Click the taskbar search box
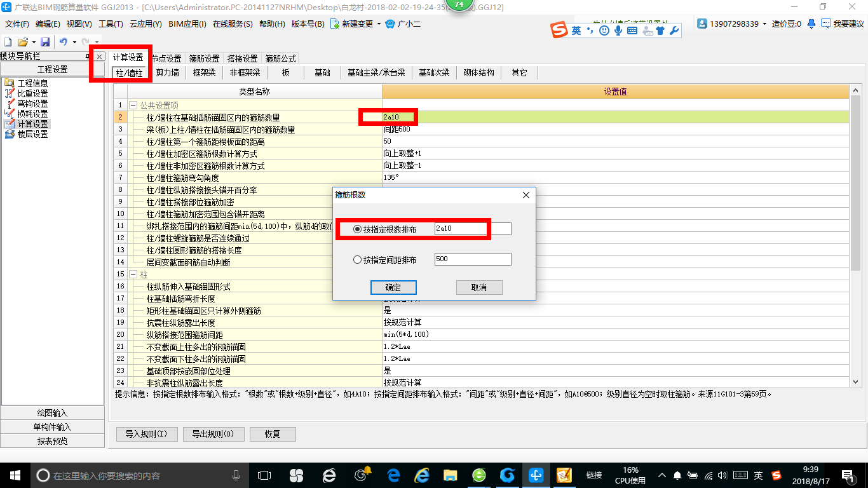The image size is (868, 488). click(140, 475)
